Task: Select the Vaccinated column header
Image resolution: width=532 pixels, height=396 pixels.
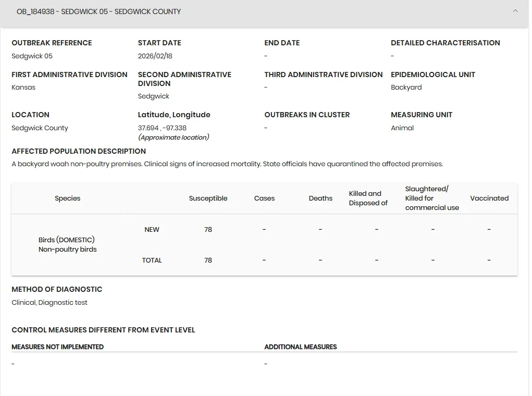Action: [x=489, y=198]
